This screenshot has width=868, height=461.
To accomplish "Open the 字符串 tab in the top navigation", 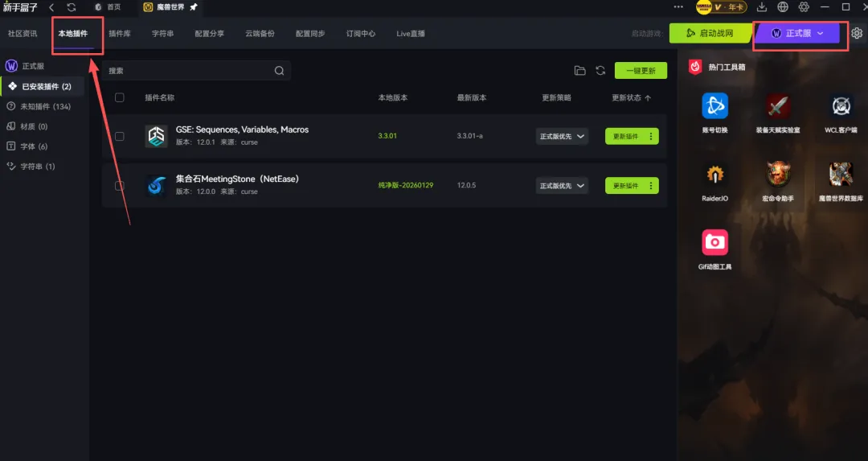I will tap(162, 33).
